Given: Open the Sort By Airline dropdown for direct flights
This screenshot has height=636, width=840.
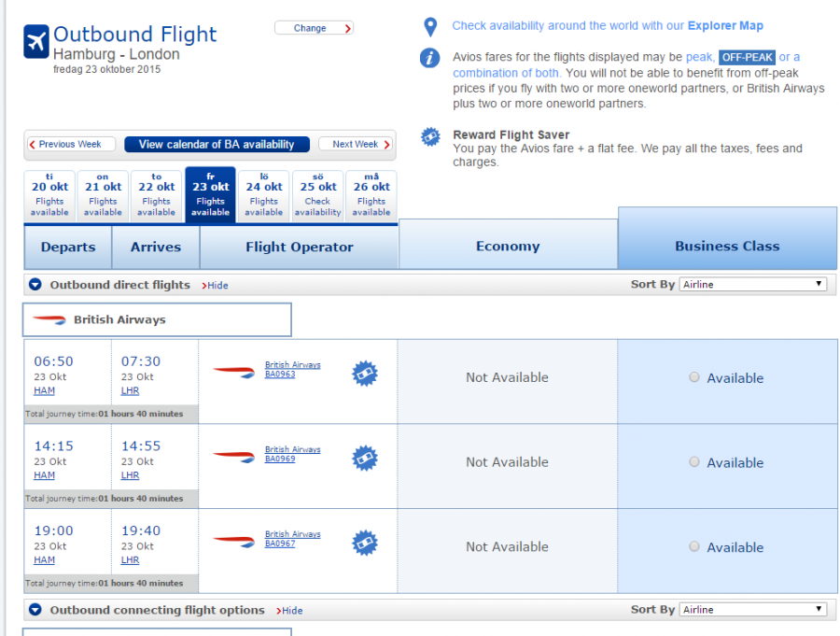Looking at the screenshot, I should (752, 283).
